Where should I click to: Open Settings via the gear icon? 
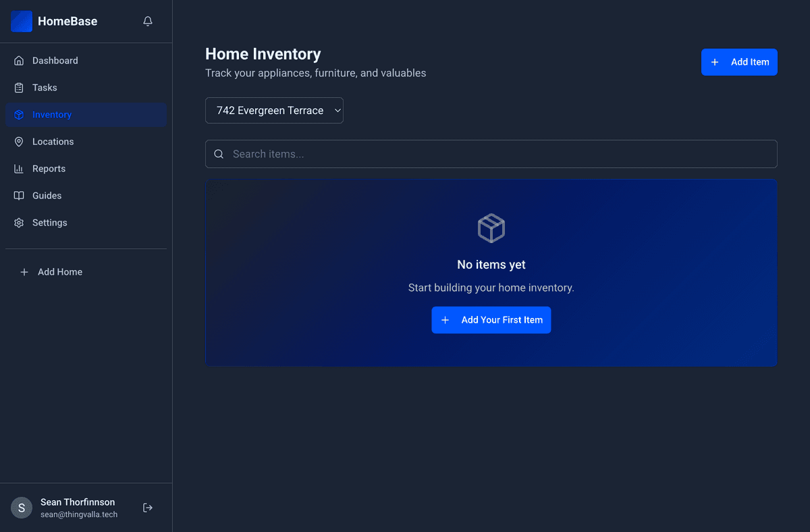coord(20,222)
